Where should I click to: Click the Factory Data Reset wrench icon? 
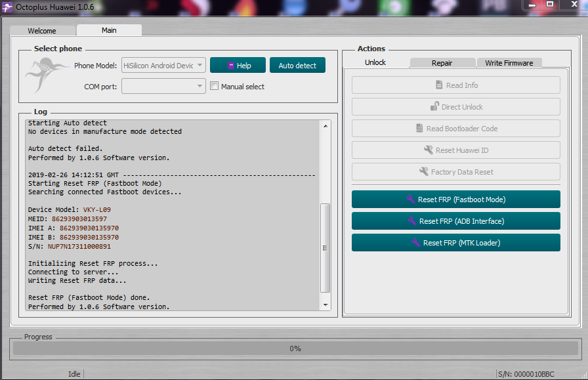(424, 171)
